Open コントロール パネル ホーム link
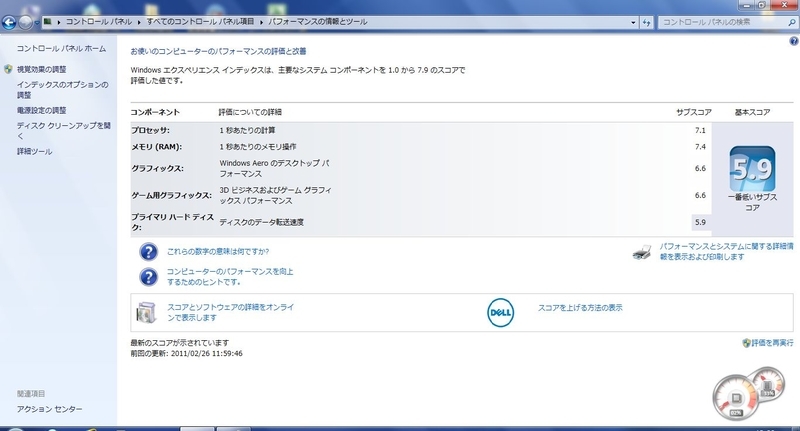Screen dimensions: 800x431 click(x=61, y=48)
